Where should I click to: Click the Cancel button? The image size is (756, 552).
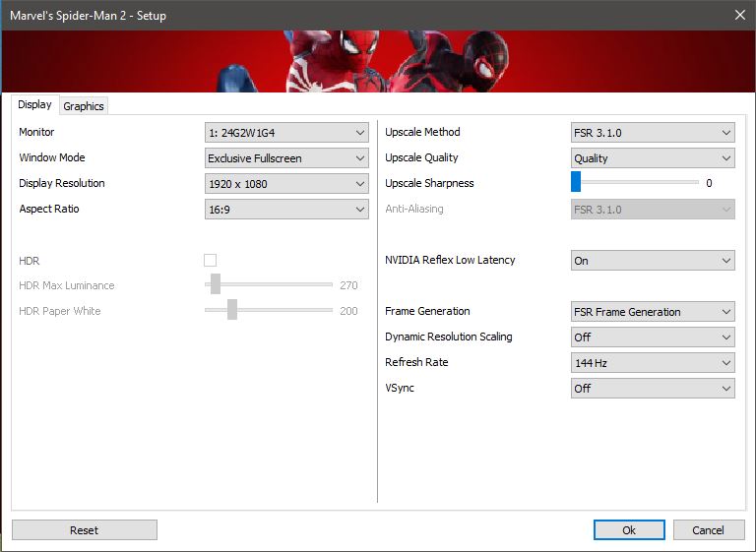point(709,529)
